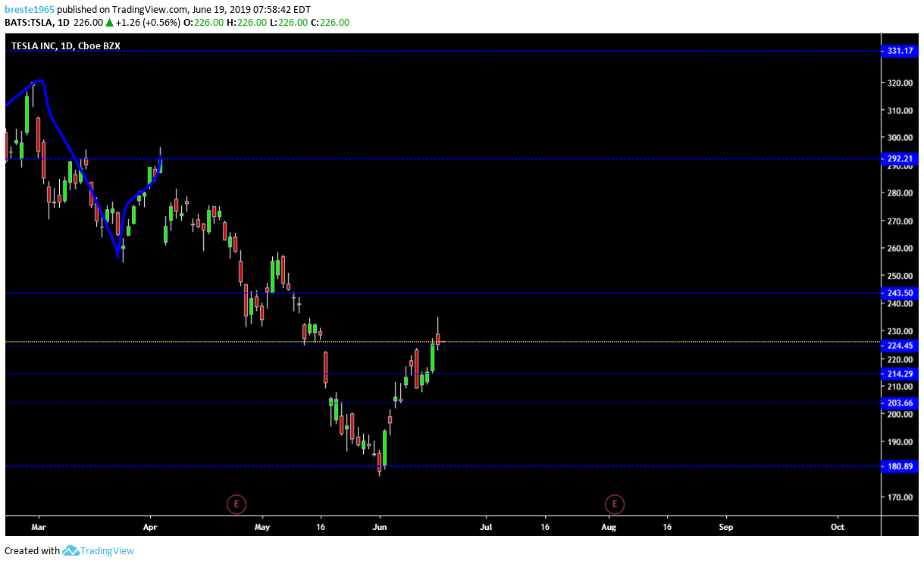Click the Oct label on time axis
Viewport: 924px width, 564px height.
click(838, 525)
